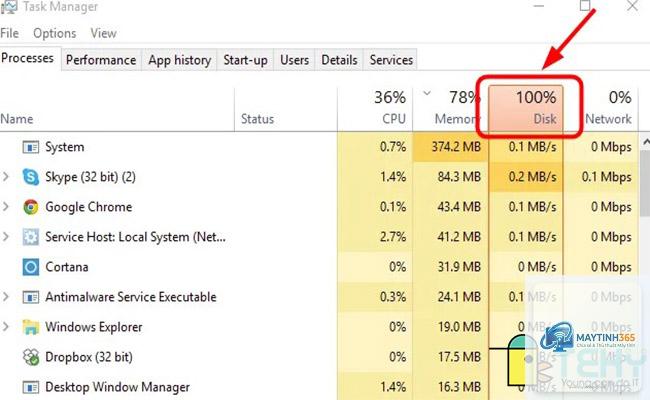This screenshot has height=400, width=650.
Task: Switch to the Performance tab
Action: coord(101,60)
